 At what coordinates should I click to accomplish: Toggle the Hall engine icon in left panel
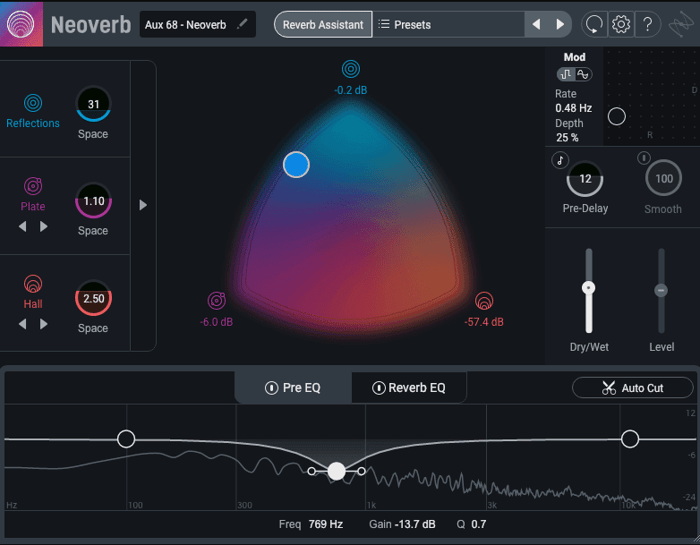33,284
